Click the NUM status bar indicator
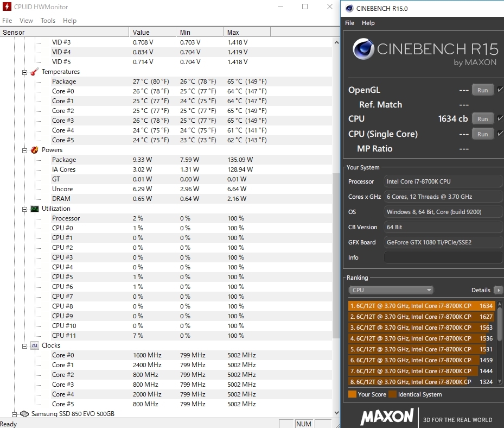 (x=304, y=424)
